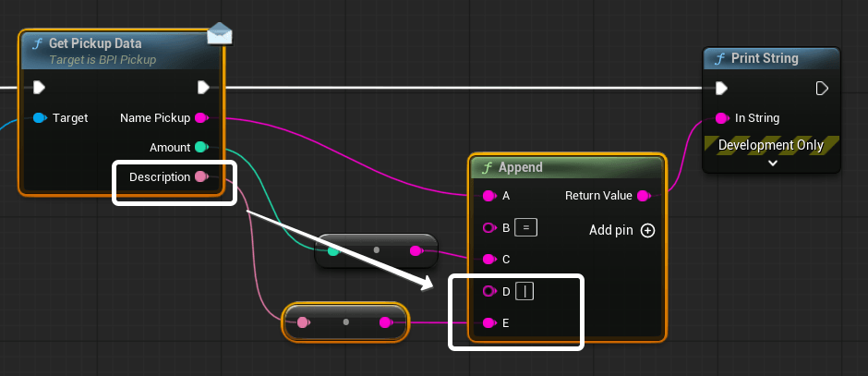
Task: Click the pink Description output pin
Action: (201, 176)
